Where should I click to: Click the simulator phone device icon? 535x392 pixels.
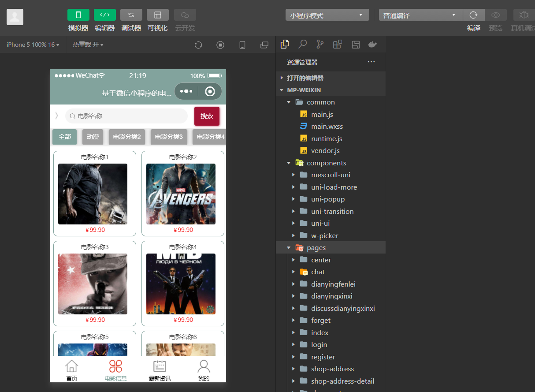[242, 45]
